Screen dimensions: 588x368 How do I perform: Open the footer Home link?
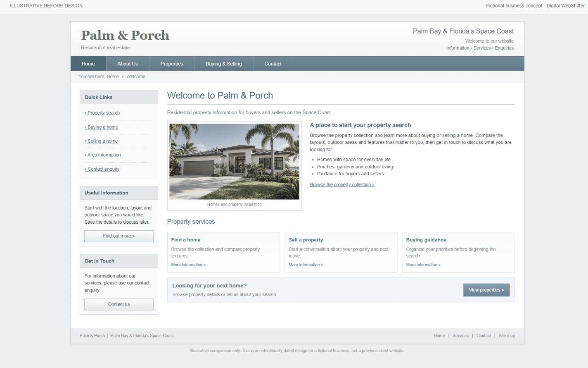point(439,336)
